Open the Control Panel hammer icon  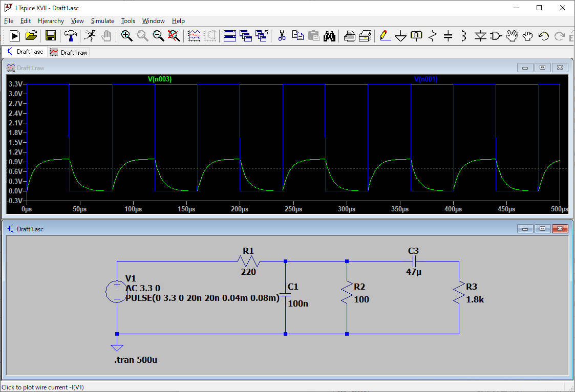(x=70, y=36)
